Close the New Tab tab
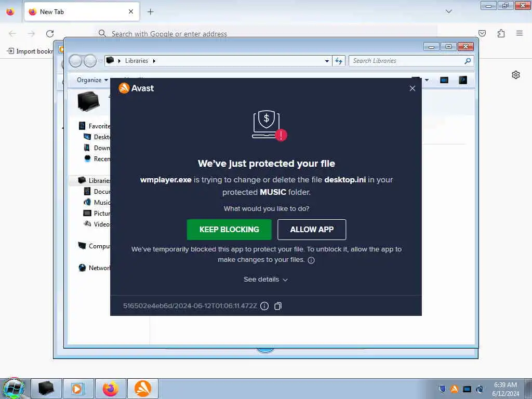 point(131,11)
